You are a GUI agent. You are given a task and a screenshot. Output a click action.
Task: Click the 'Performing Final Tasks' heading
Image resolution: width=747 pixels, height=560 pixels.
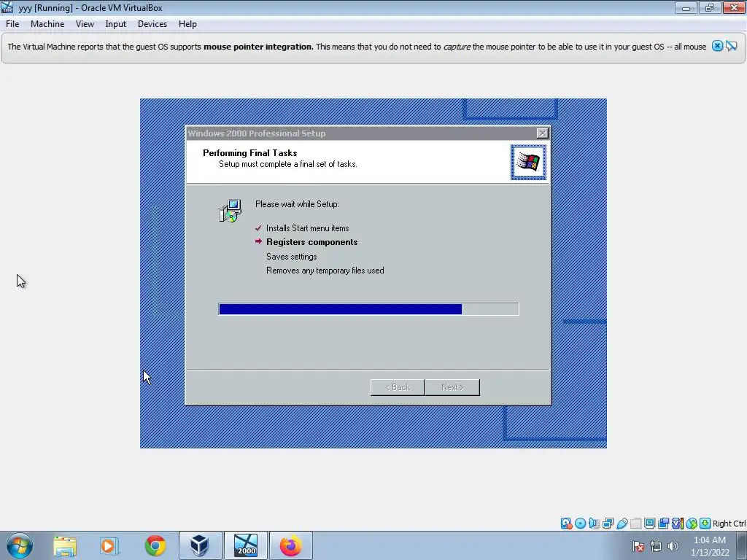[x=249, y=153]
